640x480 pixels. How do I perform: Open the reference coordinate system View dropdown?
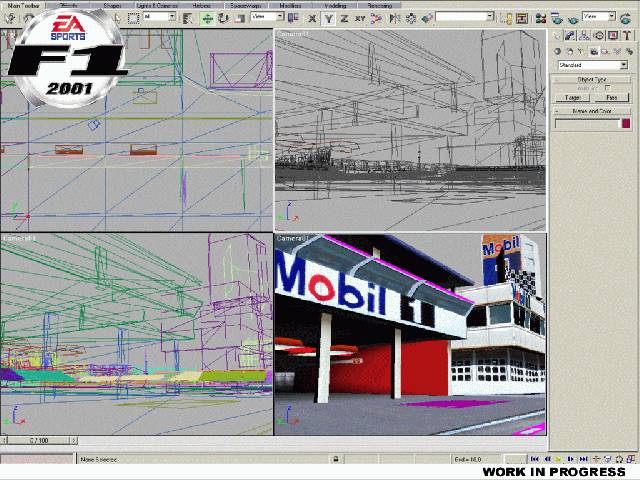[x=265, y=17]
